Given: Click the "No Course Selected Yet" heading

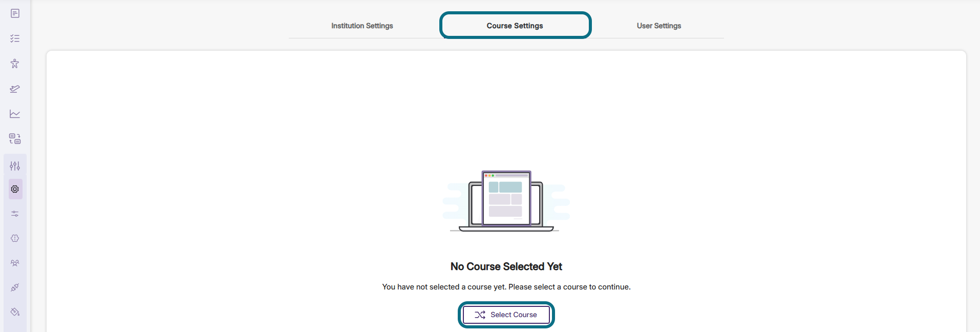Looking at the screenshot, I should coord(506,266).
